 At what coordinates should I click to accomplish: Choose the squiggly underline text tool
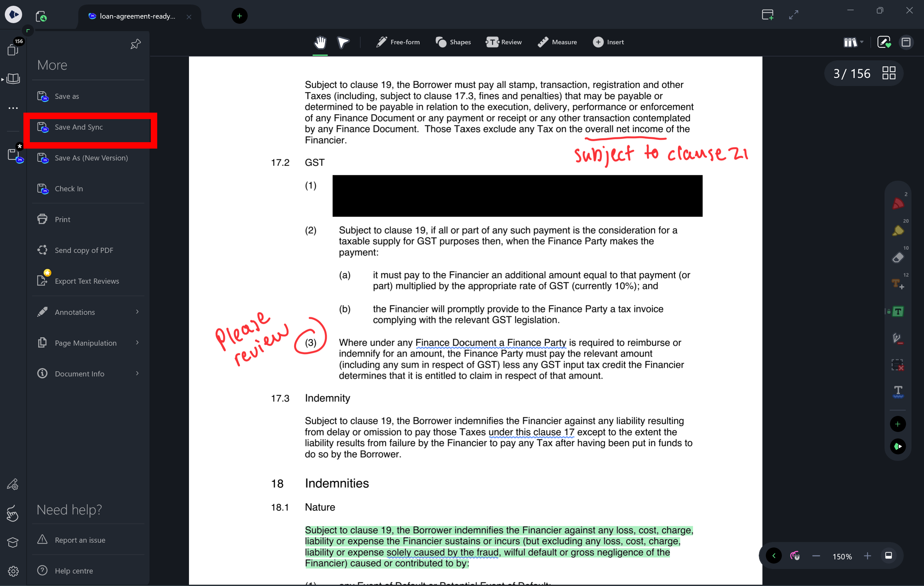[x=898, y=392]
